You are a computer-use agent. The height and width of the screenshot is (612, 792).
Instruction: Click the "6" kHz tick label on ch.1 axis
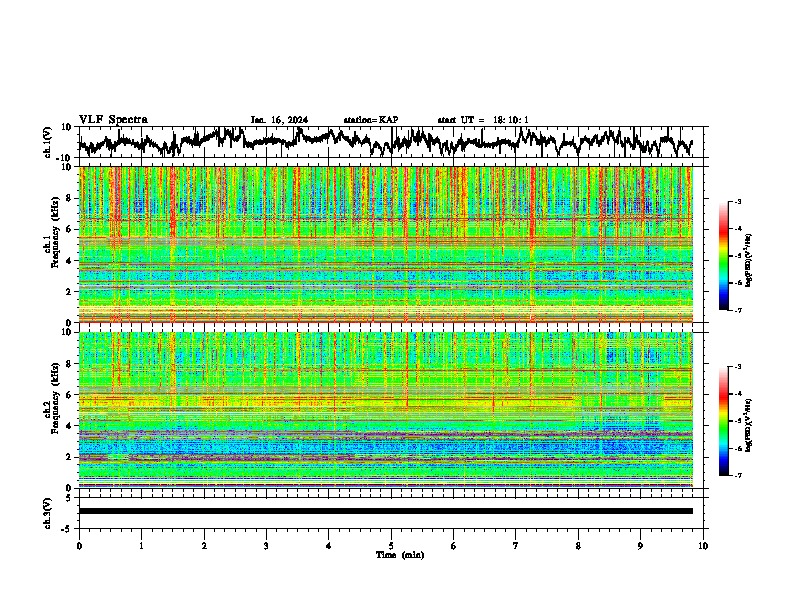point(70,229)
